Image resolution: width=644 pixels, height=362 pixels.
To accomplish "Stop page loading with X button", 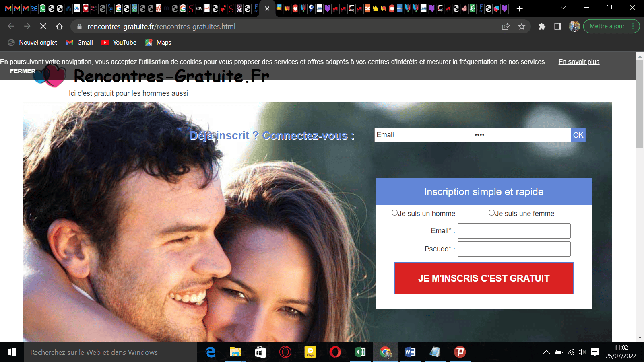I will coord(43,27).
